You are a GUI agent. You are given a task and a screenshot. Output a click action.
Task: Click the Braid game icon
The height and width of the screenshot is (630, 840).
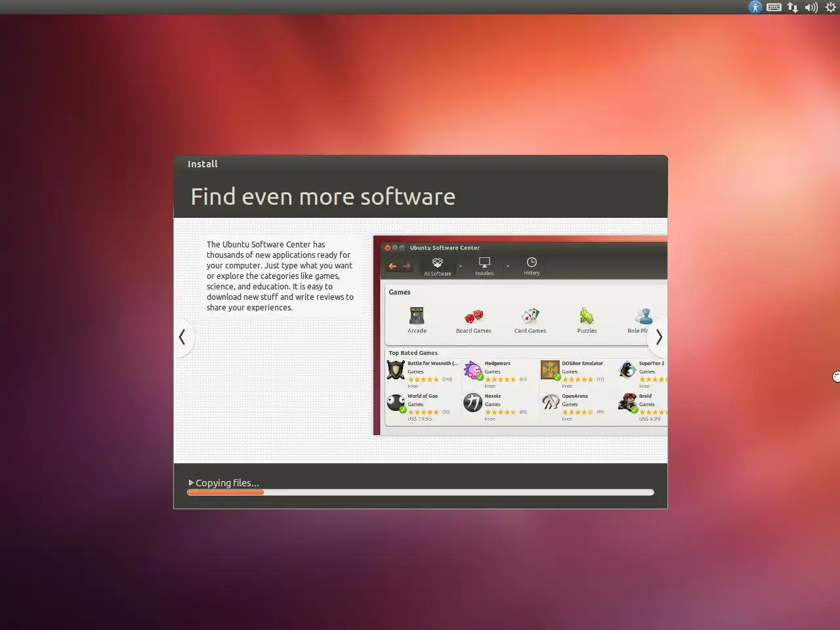(627, 402)
